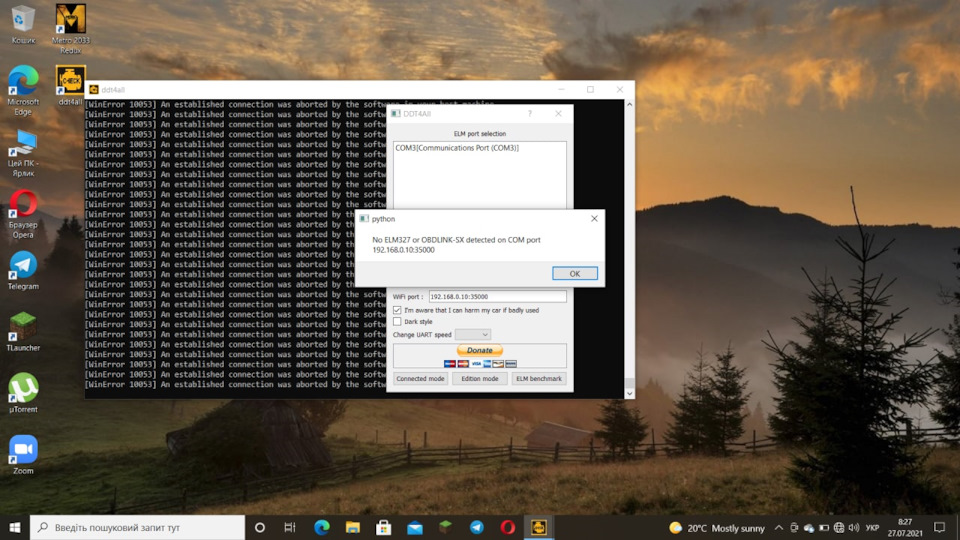960x540 pixels.
Task: Click OK in the python error dialog
Action: click(575, 273)
